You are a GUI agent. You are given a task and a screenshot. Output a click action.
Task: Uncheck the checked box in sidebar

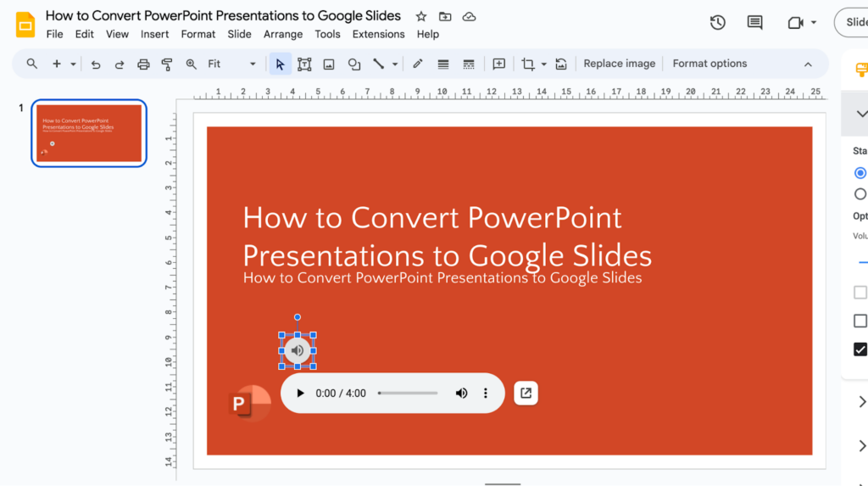coord(860,349)
